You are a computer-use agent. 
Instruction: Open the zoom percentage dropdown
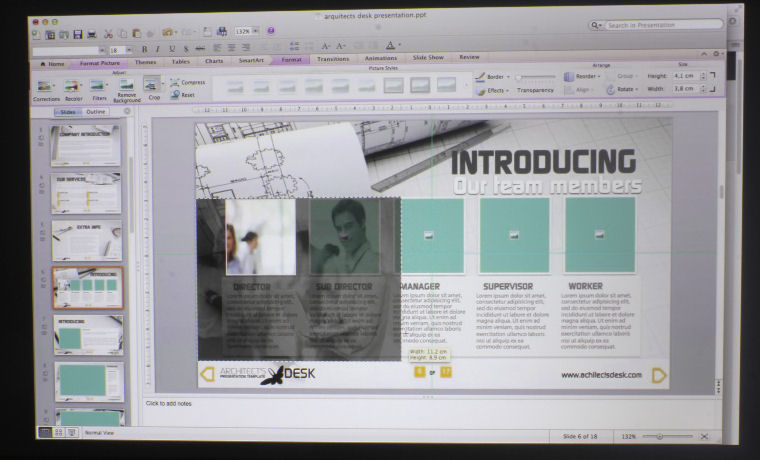[x=245, y=32]
